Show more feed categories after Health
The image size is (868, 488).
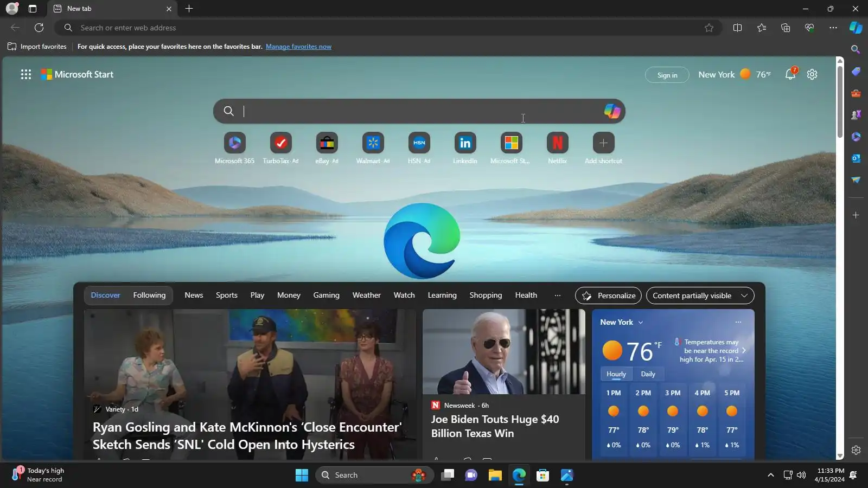coord(558,296)
